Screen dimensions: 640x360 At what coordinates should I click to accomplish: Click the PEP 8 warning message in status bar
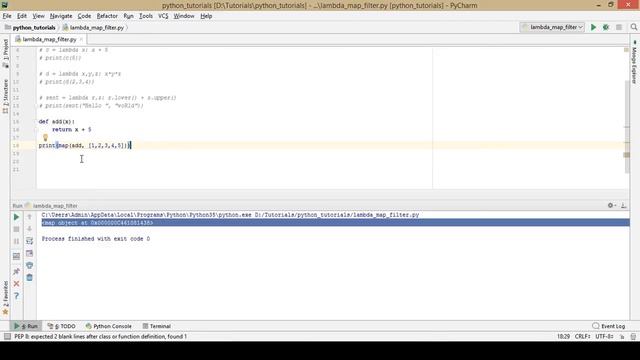tap(100, 337)
